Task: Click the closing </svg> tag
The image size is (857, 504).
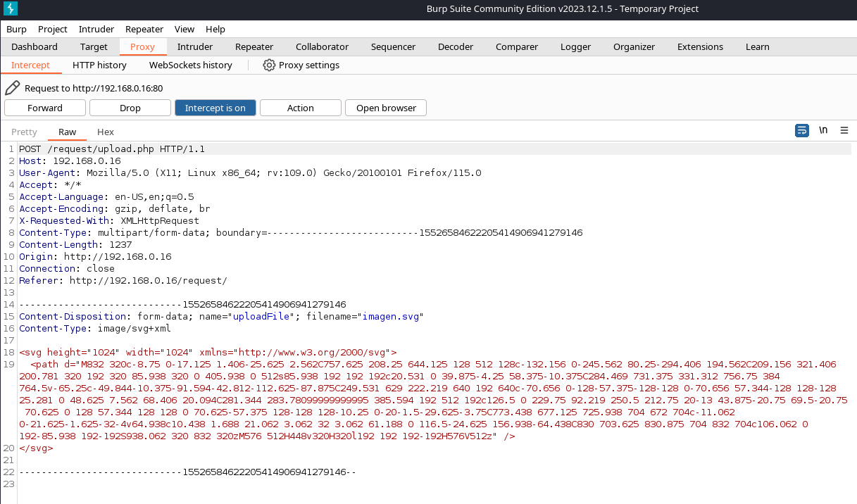Action: (36, 448)
